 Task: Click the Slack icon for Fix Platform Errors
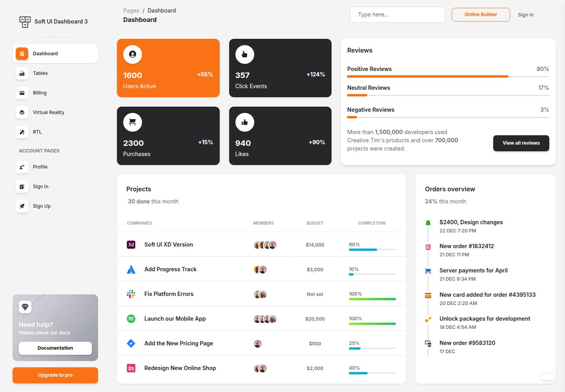click(131, 294)
